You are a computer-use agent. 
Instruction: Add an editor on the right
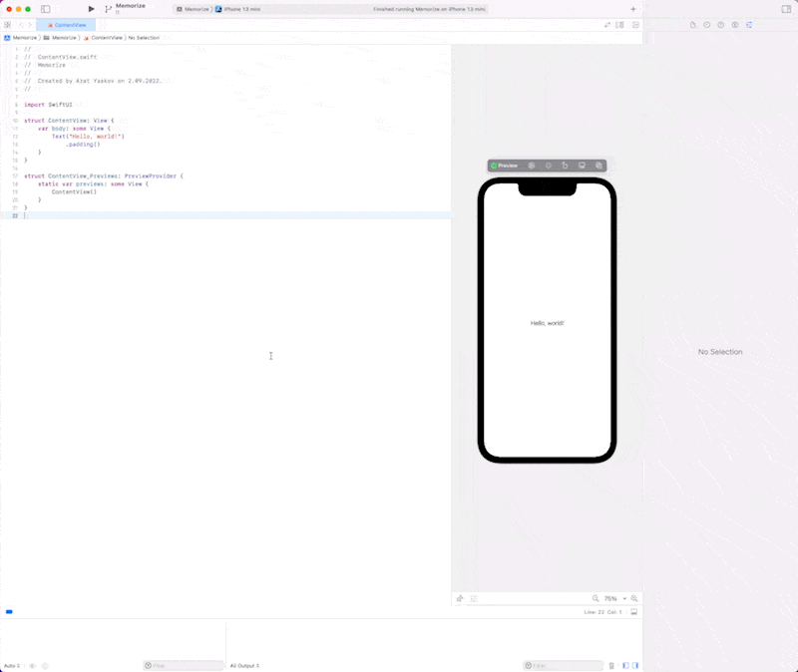(x=635, y=25)
